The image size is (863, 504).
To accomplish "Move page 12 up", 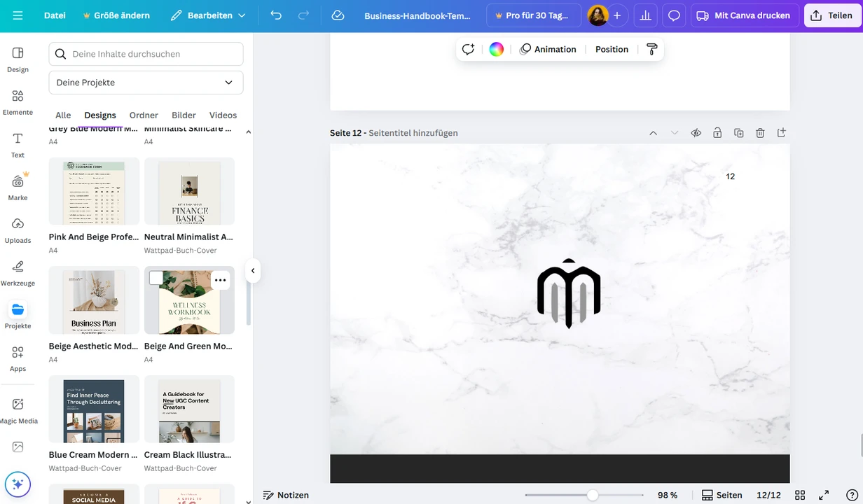I will [x=653, y=133].
